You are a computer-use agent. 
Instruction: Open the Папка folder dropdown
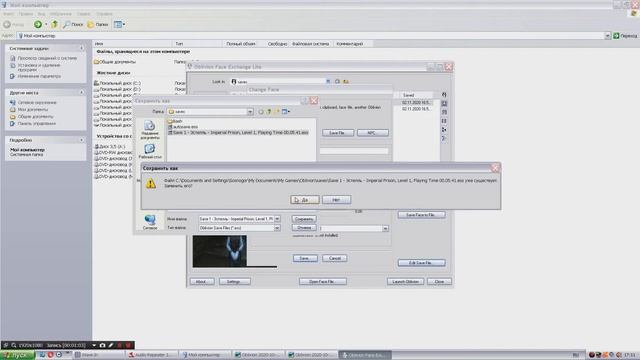(250, 111)
